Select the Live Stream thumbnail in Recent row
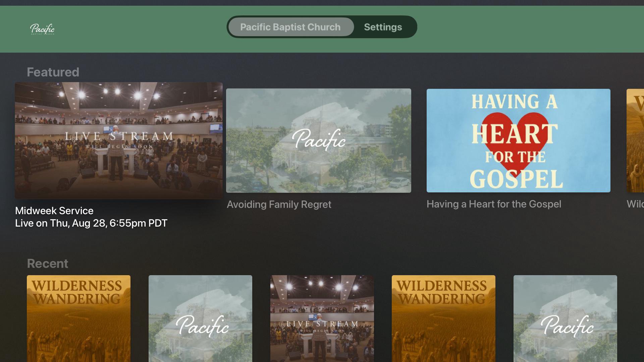The height and width of the screenshot is (362, 644). coord(322,318)
